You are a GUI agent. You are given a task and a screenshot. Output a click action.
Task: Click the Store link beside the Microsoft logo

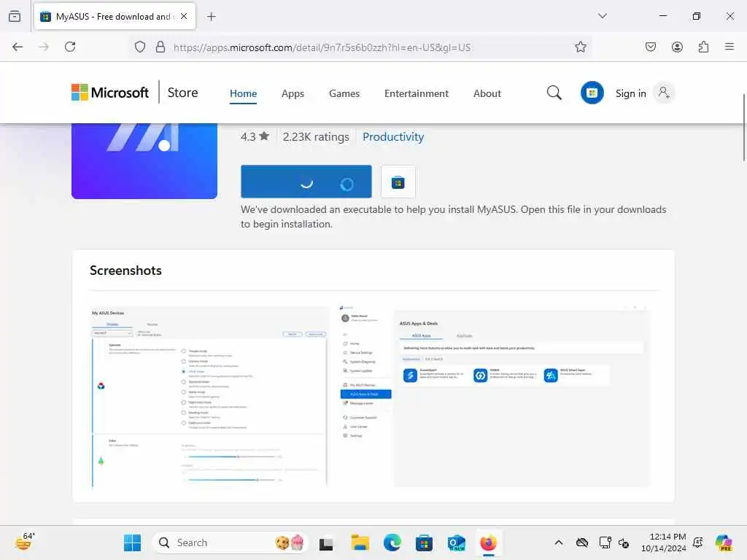pyautogui.click(x=182, y=93)
